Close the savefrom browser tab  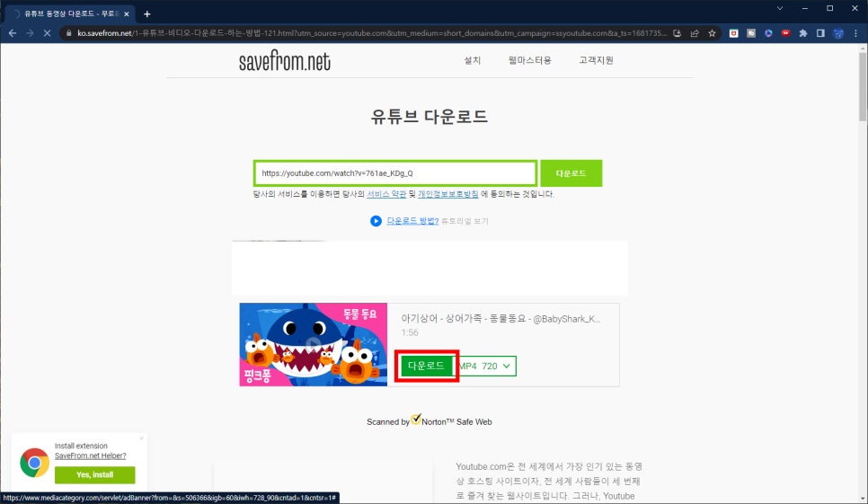point(126,13)
